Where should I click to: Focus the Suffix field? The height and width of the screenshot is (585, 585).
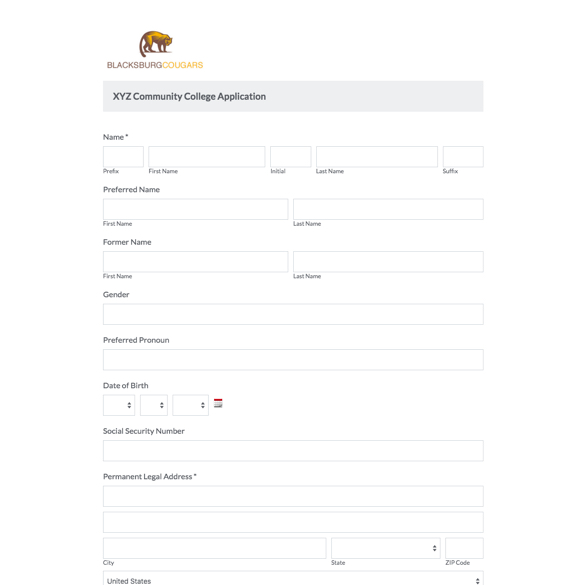pyautogui.click(x=463, y=157)
